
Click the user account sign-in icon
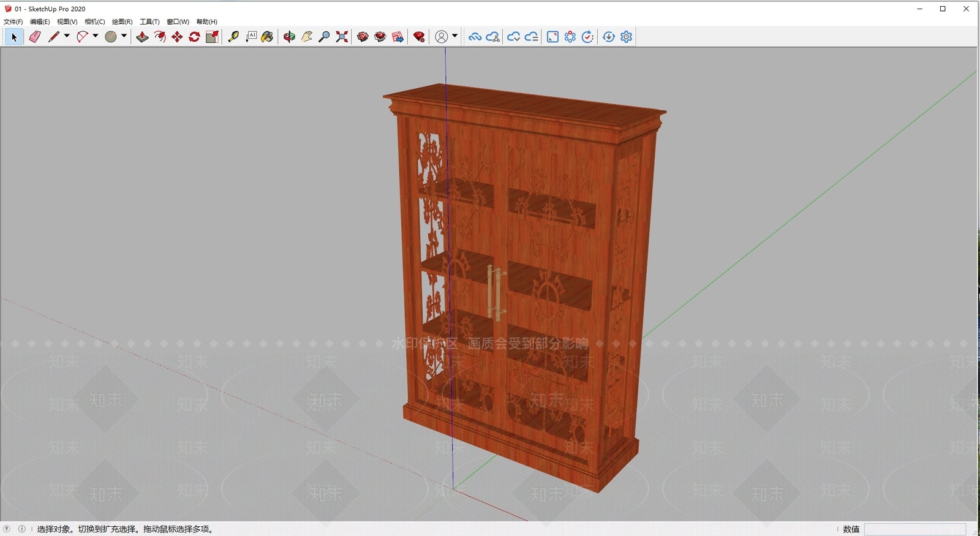(x=441, y=37)
